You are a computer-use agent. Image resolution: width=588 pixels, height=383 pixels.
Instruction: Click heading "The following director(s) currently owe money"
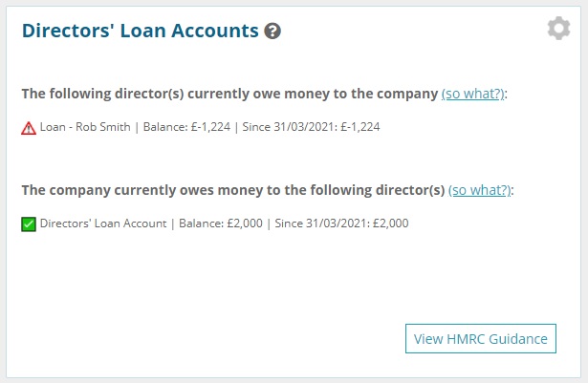tap(229, 94)
